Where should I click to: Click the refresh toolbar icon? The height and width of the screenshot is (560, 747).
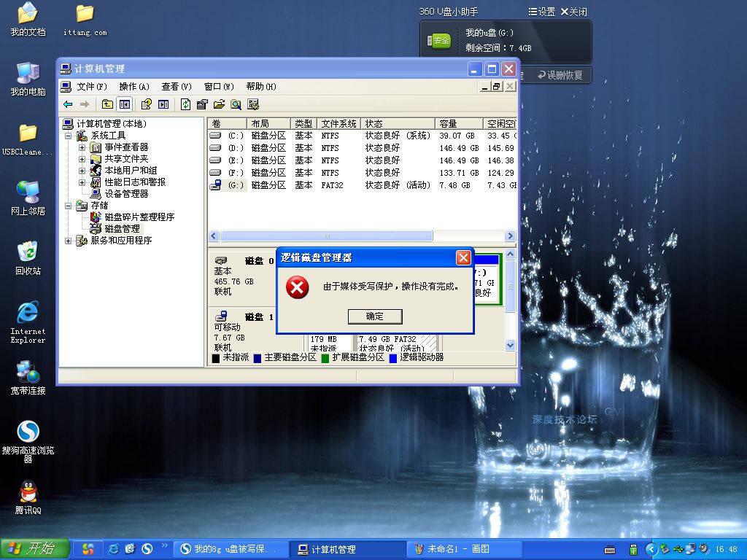185,104
